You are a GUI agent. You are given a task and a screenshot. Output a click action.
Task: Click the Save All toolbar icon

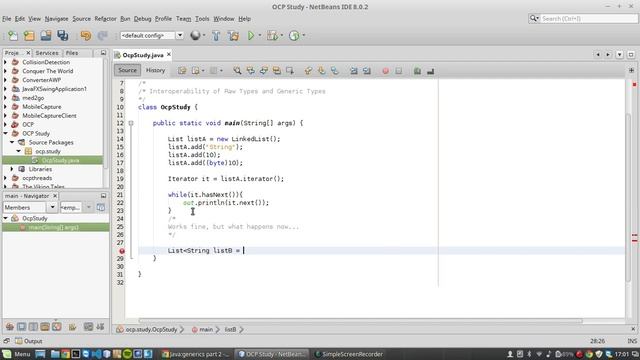click(62, 36)
